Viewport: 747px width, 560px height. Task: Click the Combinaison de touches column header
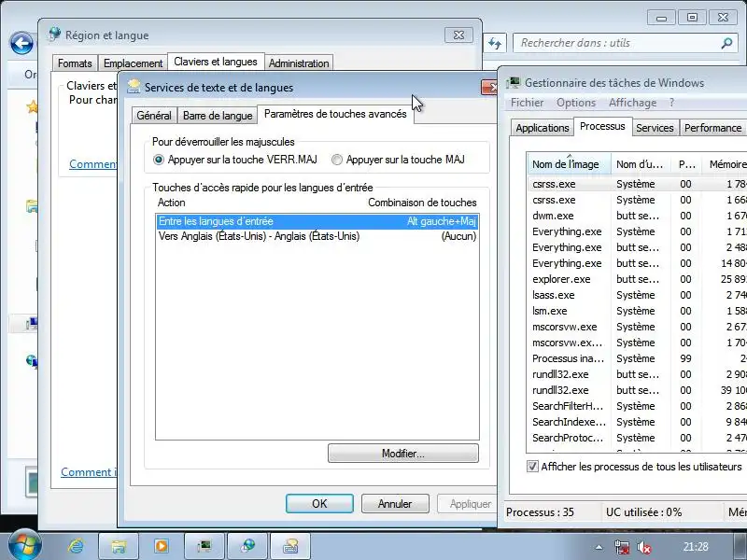422,203
